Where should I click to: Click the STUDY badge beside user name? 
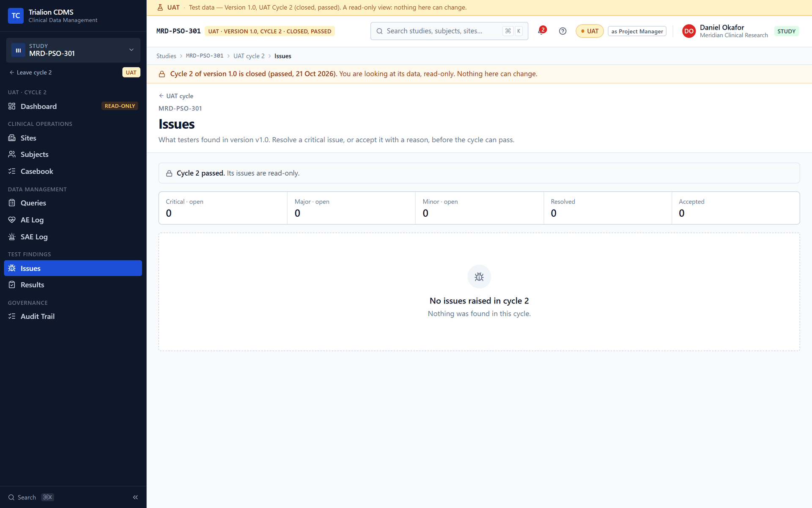click(x=786, y=31)
